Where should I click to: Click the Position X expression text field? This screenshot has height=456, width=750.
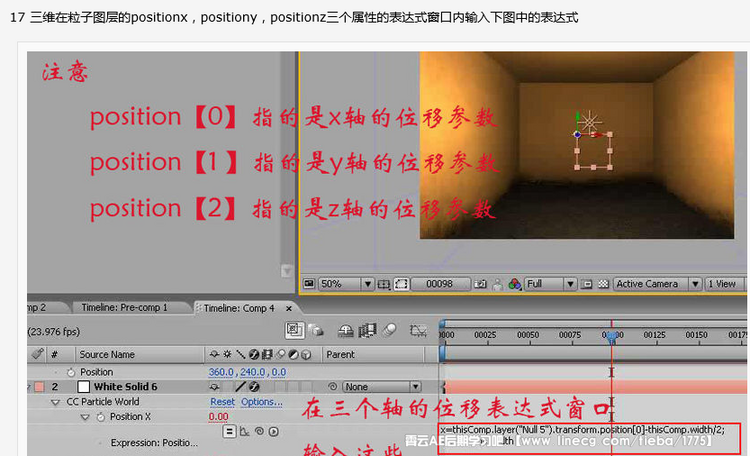589,438
